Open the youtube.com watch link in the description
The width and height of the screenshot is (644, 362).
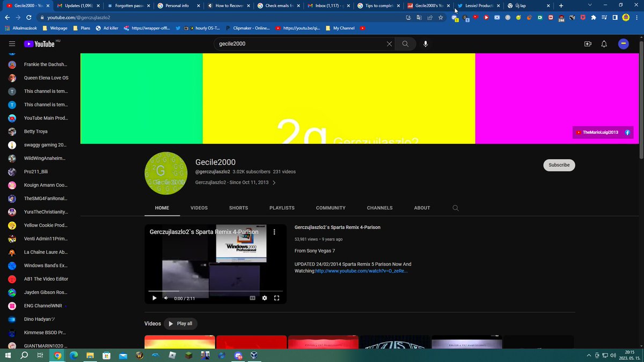coord(361,271)
